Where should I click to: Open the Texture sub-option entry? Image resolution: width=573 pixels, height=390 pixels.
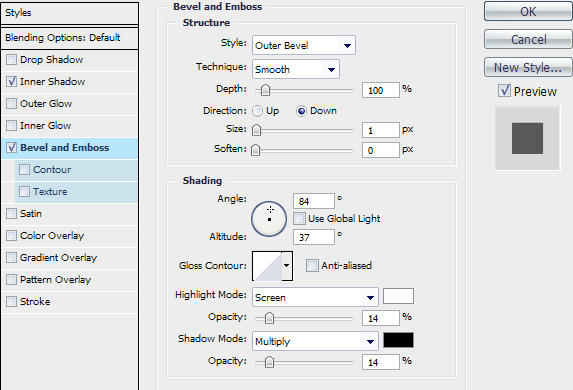(50, 192)
